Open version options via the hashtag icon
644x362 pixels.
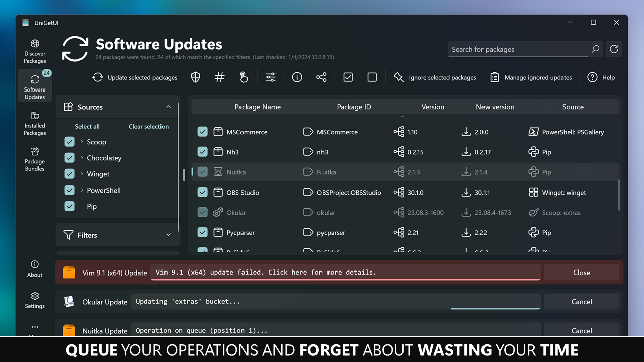click(x=219, y=77)
